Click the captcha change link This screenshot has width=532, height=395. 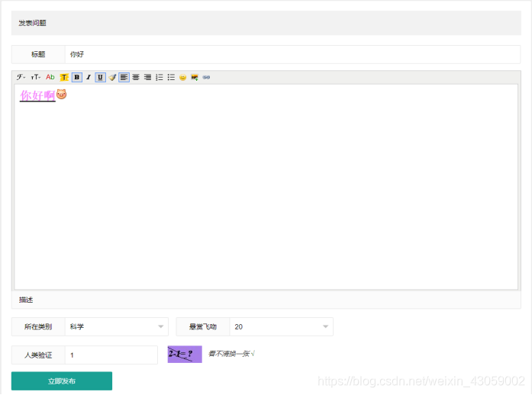pyautogui.click(x=231, y=354)
